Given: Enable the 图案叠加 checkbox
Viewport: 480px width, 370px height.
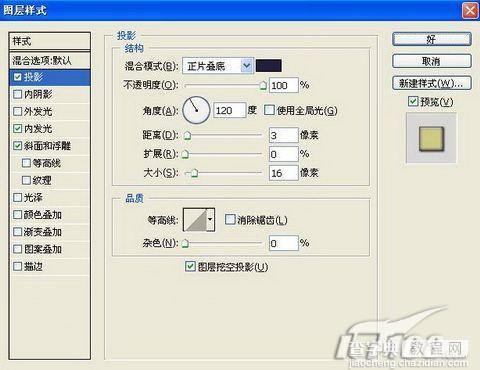Looking at the screenshot, I should 17,249.
